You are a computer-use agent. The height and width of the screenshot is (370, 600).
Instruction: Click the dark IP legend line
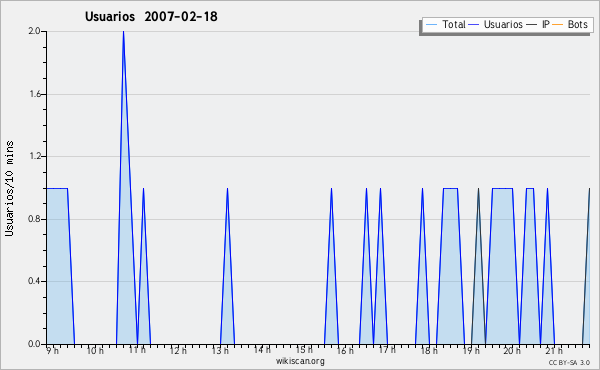tap(532, 25)
